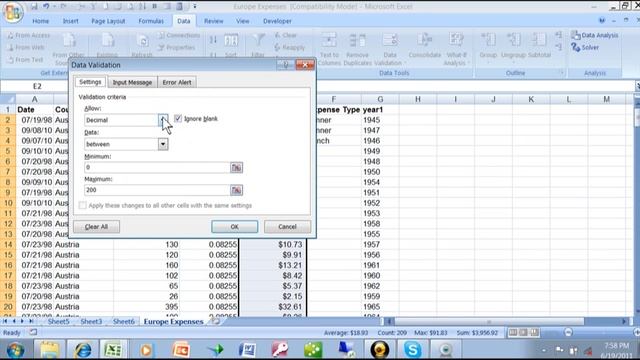Click the Sort button icon
Screen dimensions: 640x360
pos(231,40)
